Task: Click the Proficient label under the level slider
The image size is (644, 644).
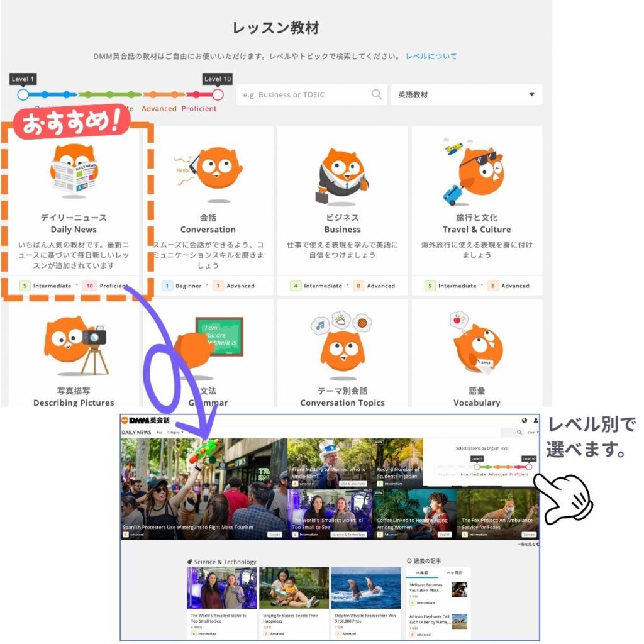Action: pyautogui.click(x=199, y=108)
